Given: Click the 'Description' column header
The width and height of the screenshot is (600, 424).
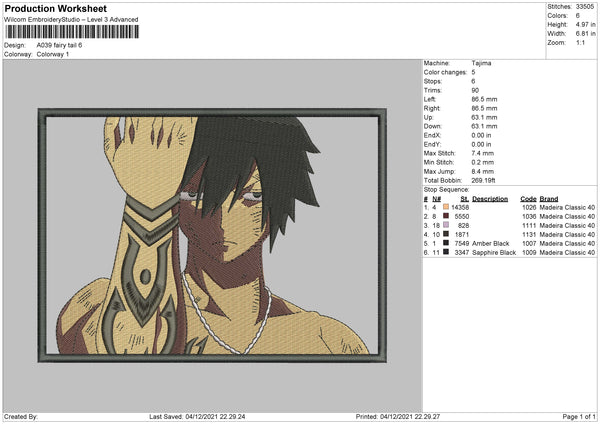Looking at the screenshot, I should (x=490, y=199).
